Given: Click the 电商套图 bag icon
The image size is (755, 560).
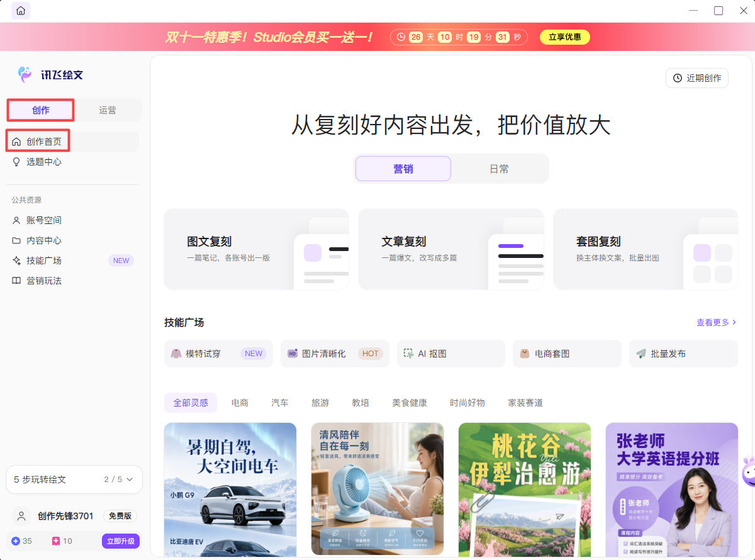Looking at the screenshot, I should (525, 354).
